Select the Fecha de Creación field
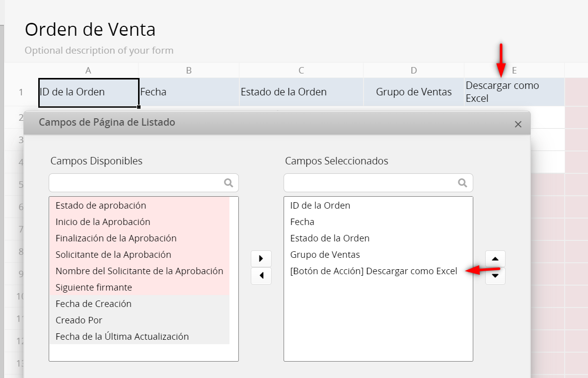Viewport: 588px width, 378px height. coord(93,303)
